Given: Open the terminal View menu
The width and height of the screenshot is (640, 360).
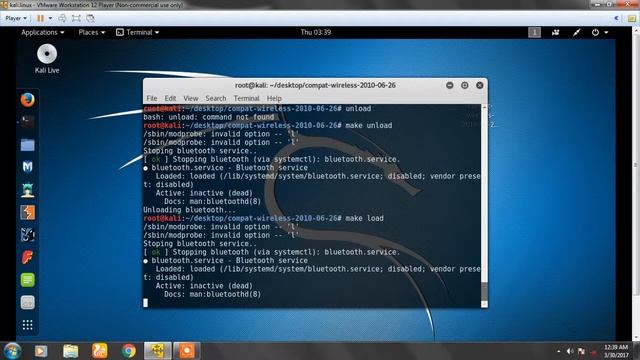Looking at the screenshot, I should coord(191,98).
